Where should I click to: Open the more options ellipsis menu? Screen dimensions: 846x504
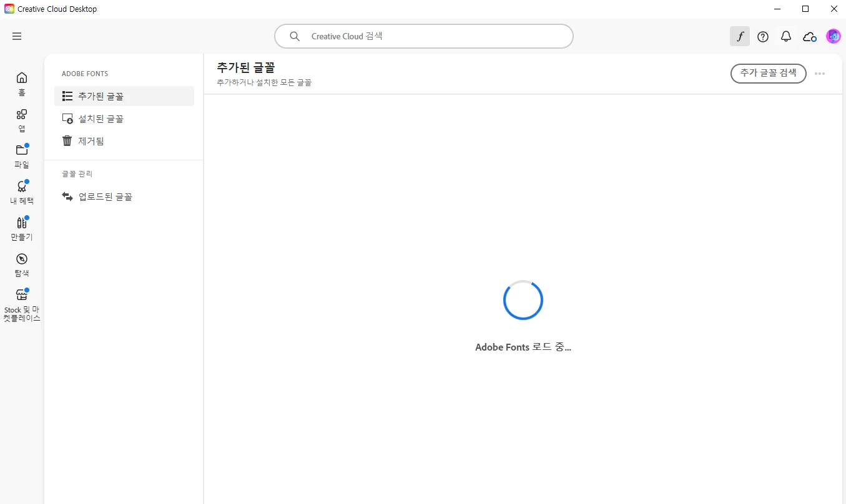click(x=820, y=74)
